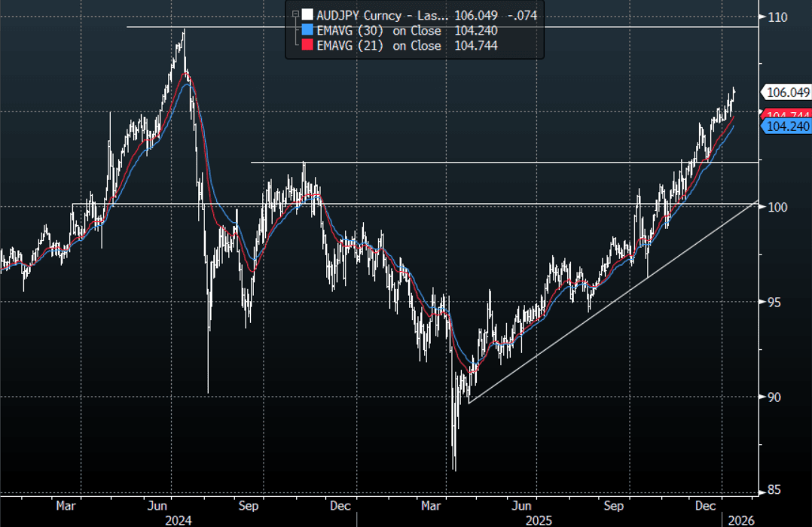The height and width of the screenshot is (527, 812).
Task: Click the white 106.049 last price tag
Action: (x=786, y=93)
